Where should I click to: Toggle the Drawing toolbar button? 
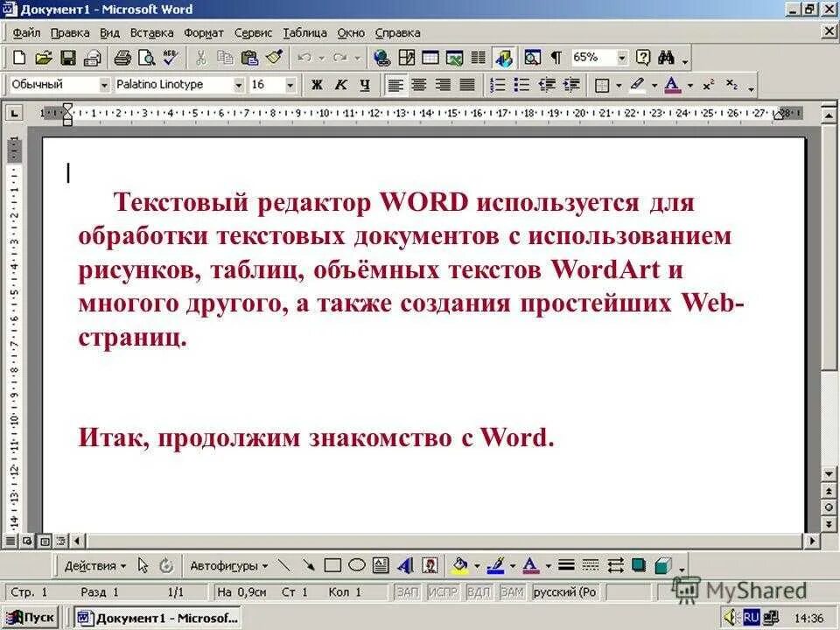[504, 58]
